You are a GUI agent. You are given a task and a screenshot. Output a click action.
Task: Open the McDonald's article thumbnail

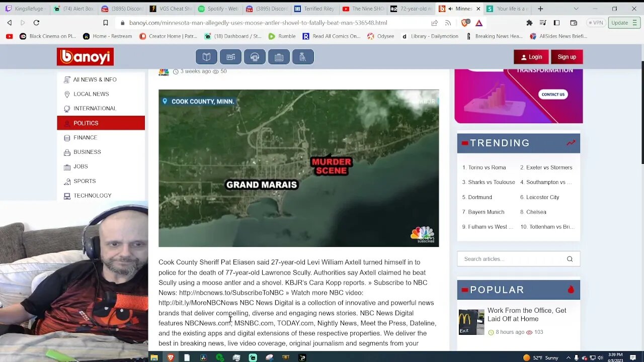pyautogui.click(x=471, y=322)
